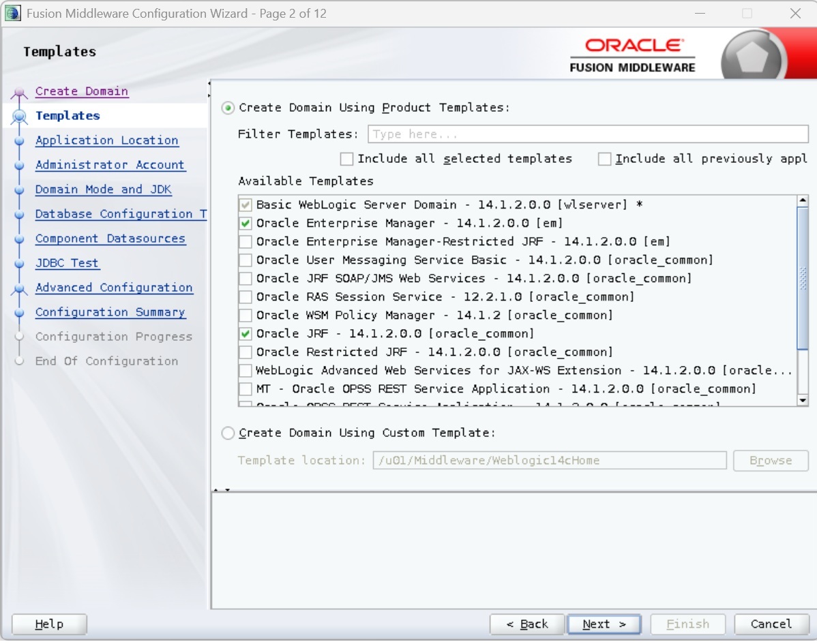Click the templates list vertical scrollbar thumb
The image size is (817, 644).
pos(803,279)
